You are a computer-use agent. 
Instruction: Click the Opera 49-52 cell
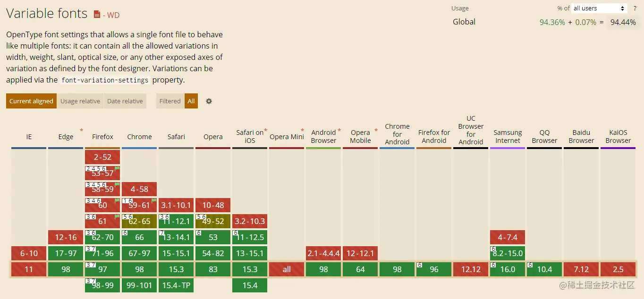tap(213, 221)
